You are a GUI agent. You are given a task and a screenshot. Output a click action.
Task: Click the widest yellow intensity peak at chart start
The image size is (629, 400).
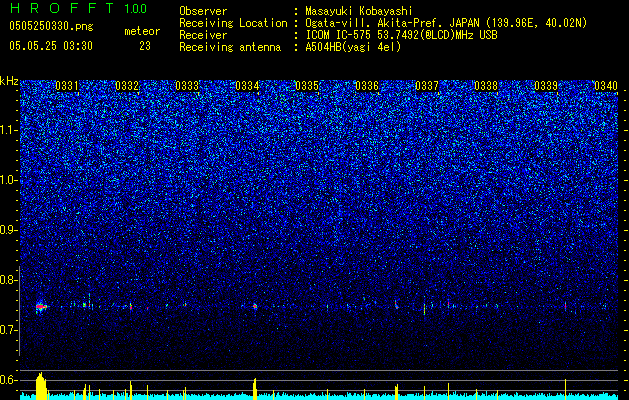coord(41,386)
